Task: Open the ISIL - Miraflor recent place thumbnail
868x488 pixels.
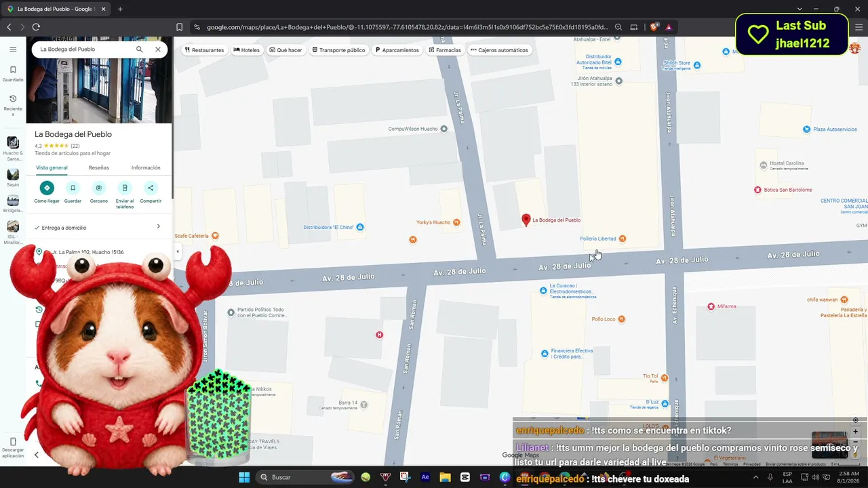Action: pos(13,226)
